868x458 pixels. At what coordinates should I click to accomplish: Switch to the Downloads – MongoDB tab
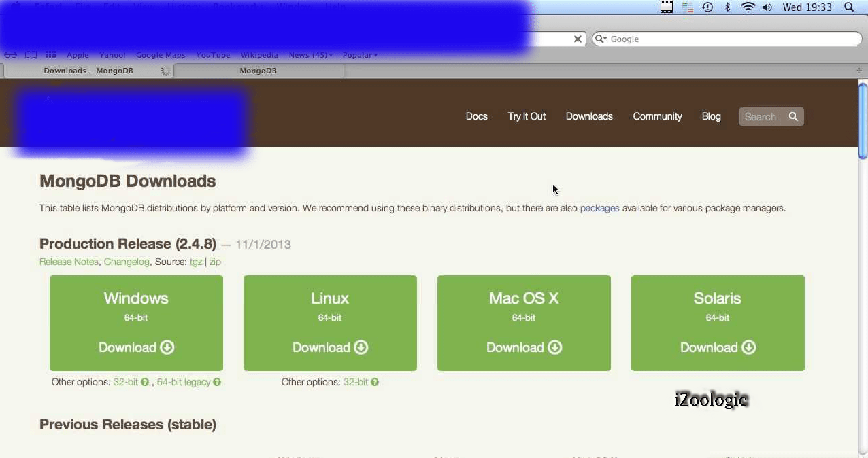(88, 71)
